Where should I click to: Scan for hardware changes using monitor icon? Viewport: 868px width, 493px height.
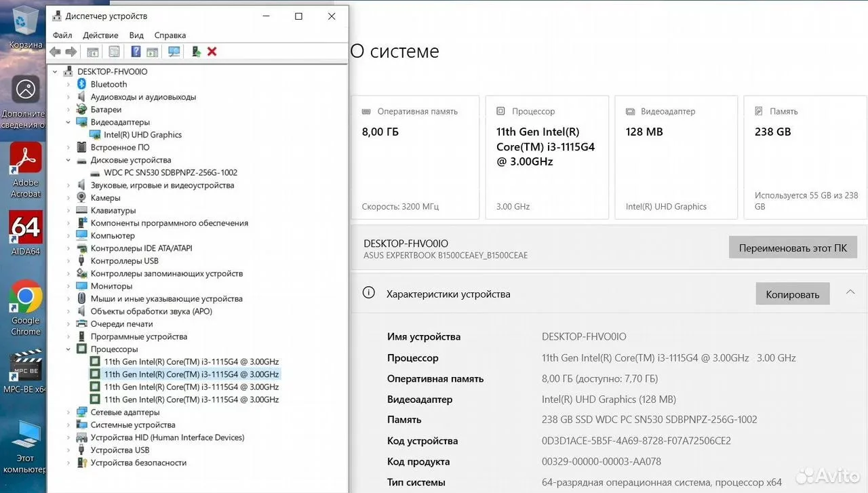(x=174, y=52)
